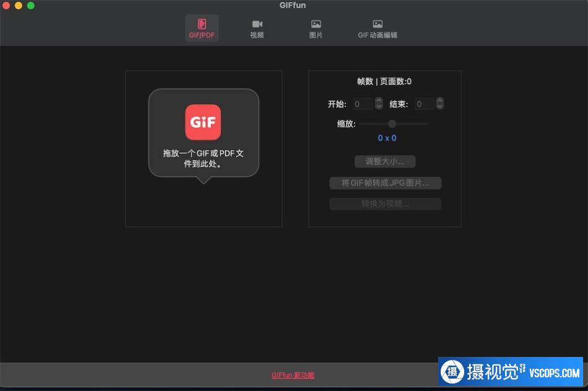
Task: Click the 结束 field stepper arrows
Action: (440, 103)
